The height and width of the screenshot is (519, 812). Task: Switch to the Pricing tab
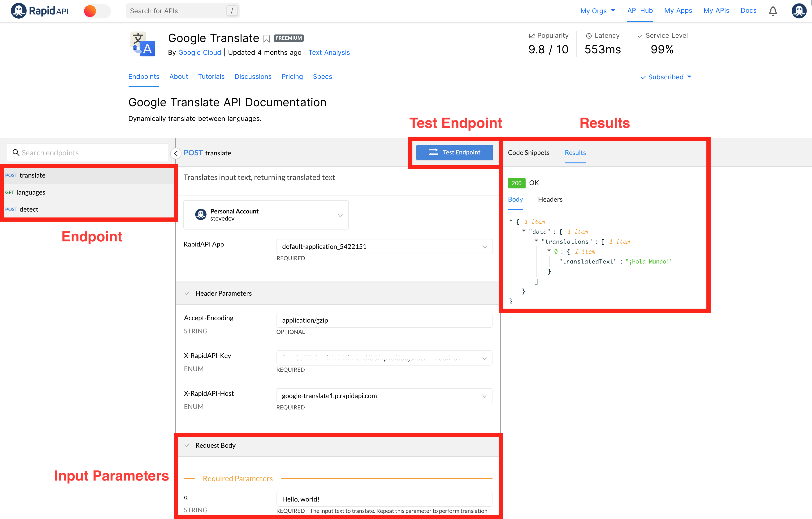click(292, 77)
